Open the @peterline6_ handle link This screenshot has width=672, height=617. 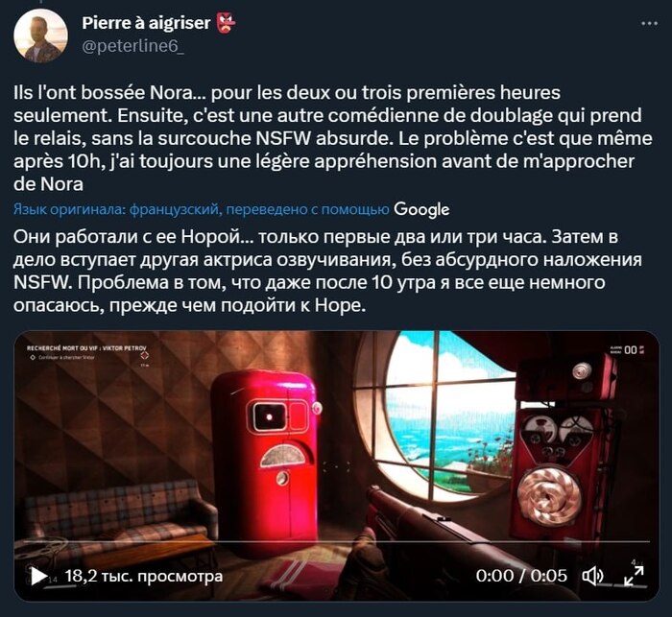132,46
